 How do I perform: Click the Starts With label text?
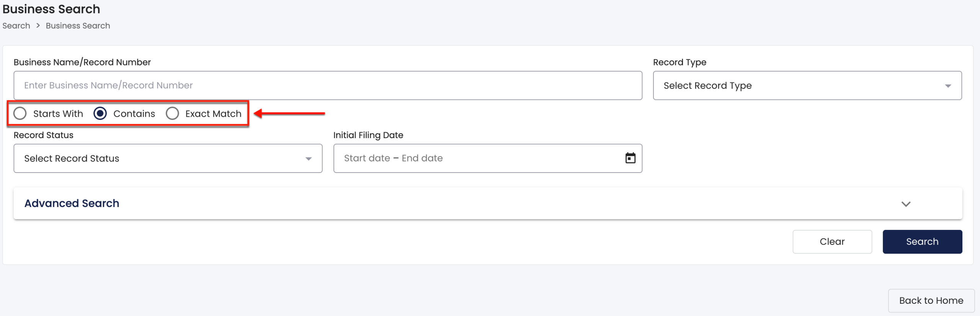58,114
